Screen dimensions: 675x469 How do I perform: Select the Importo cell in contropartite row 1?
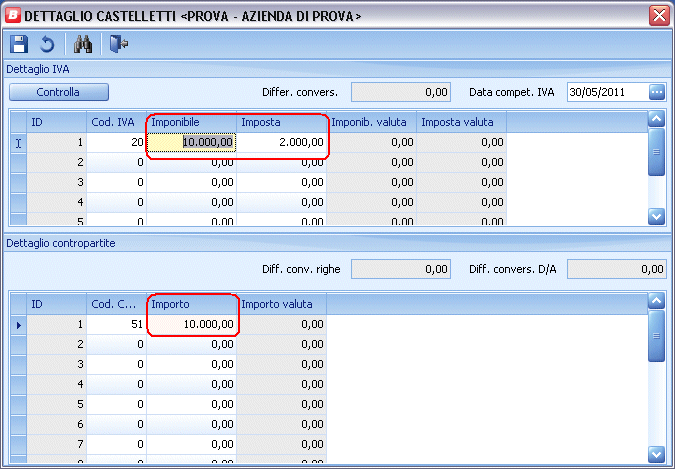[192, 324]
